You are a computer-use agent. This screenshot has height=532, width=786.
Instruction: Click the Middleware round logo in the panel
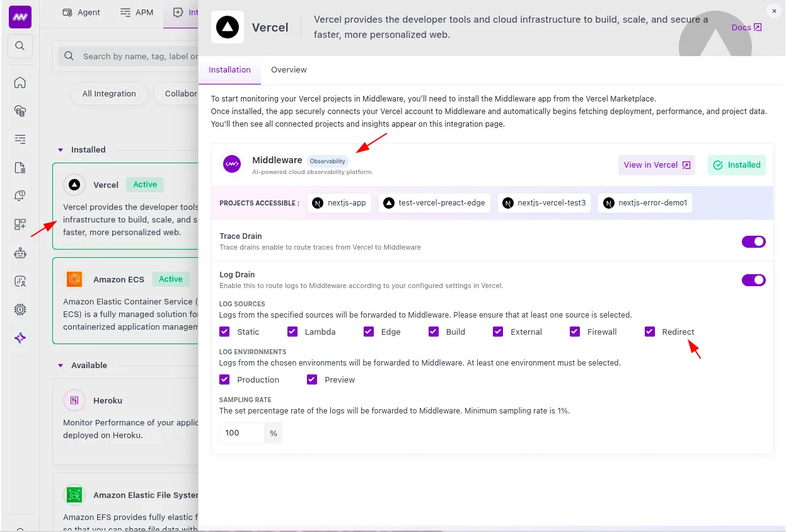232,165
